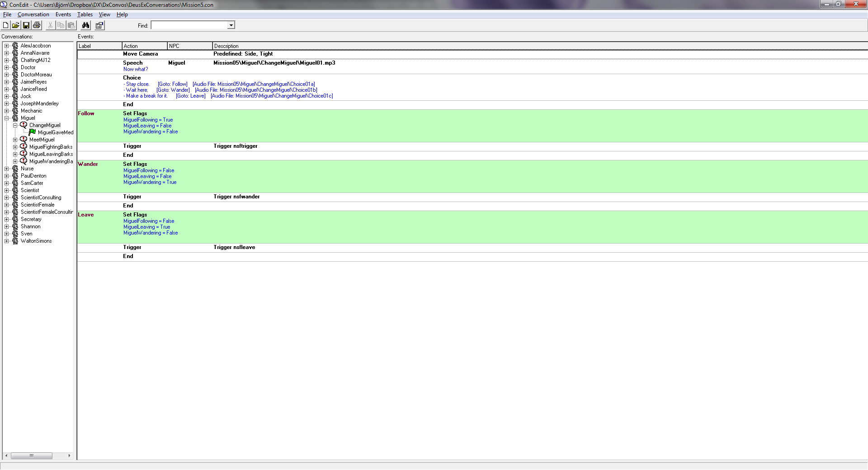This screenshot has width=868, height=470.
Task: Expand the AlexJacobson tree node
Action: [x=7, y=46]
